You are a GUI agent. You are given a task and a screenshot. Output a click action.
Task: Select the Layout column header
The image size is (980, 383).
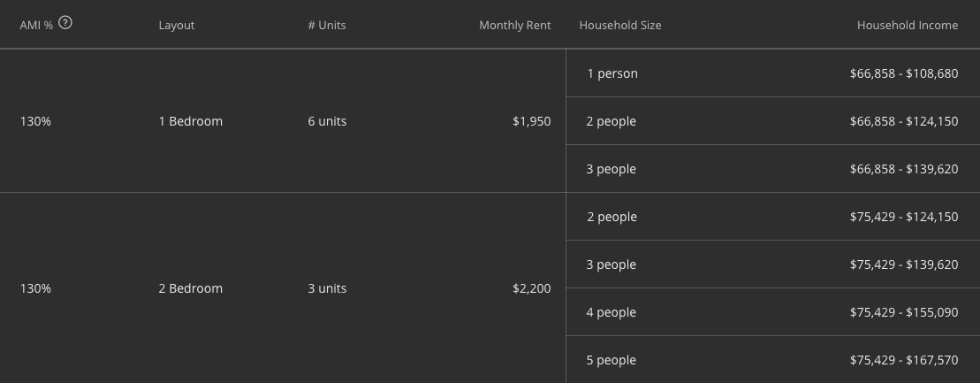pyautogui.click(x=176, y=26)
